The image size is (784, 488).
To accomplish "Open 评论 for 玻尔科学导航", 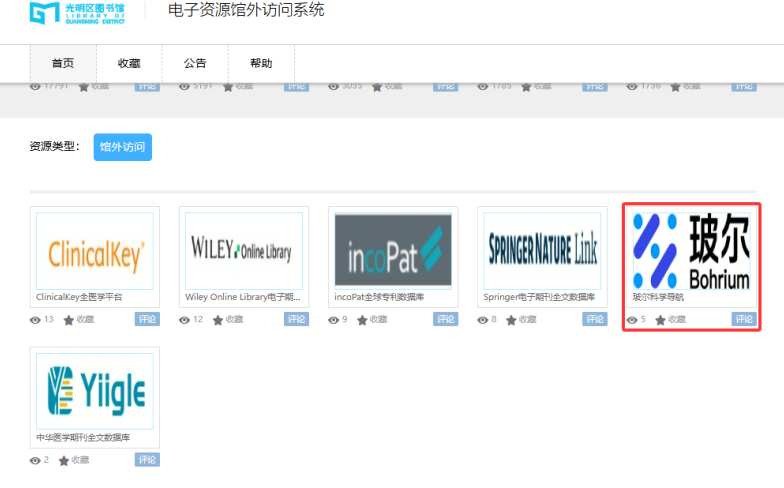I will point(744,319).
